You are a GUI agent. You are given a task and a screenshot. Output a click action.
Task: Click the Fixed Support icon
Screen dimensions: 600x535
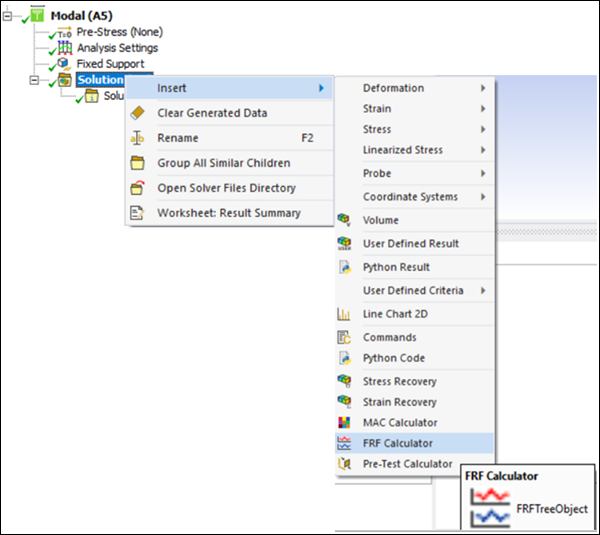pos(64,64)
